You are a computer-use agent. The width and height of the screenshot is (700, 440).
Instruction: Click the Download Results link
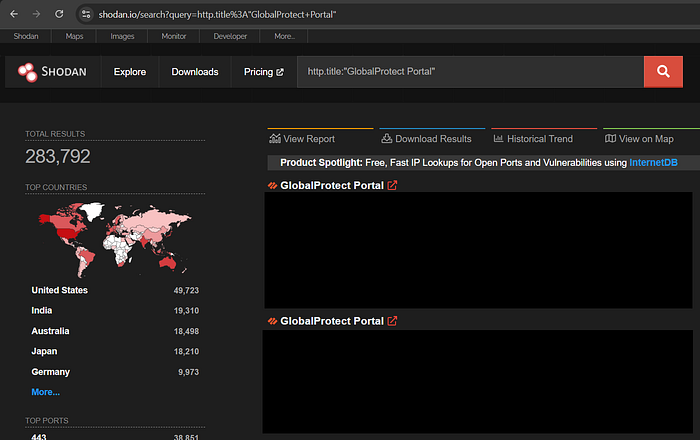pyautogui.click(x=433, y=139)
